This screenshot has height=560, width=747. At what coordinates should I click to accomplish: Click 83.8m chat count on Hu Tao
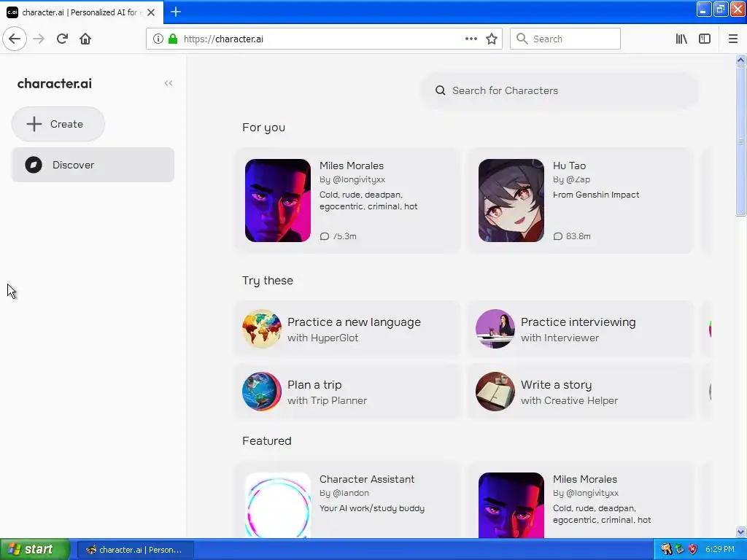pos(572,236)
